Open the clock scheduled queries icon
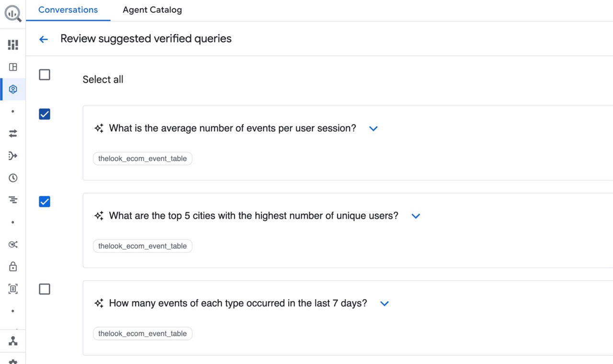The height and width of the screenshot is (364, 613). pos(13,178)
